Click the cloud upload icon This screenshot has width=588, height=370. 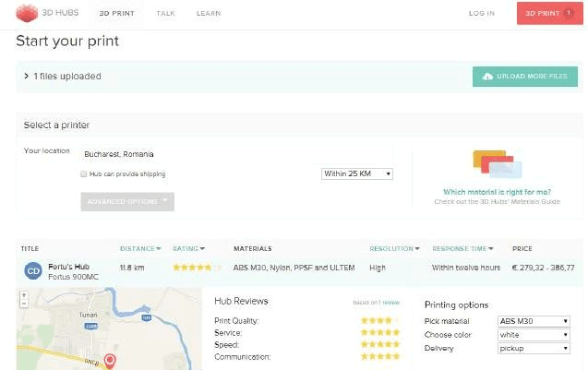pyautogui.click(x=487, y=77)
